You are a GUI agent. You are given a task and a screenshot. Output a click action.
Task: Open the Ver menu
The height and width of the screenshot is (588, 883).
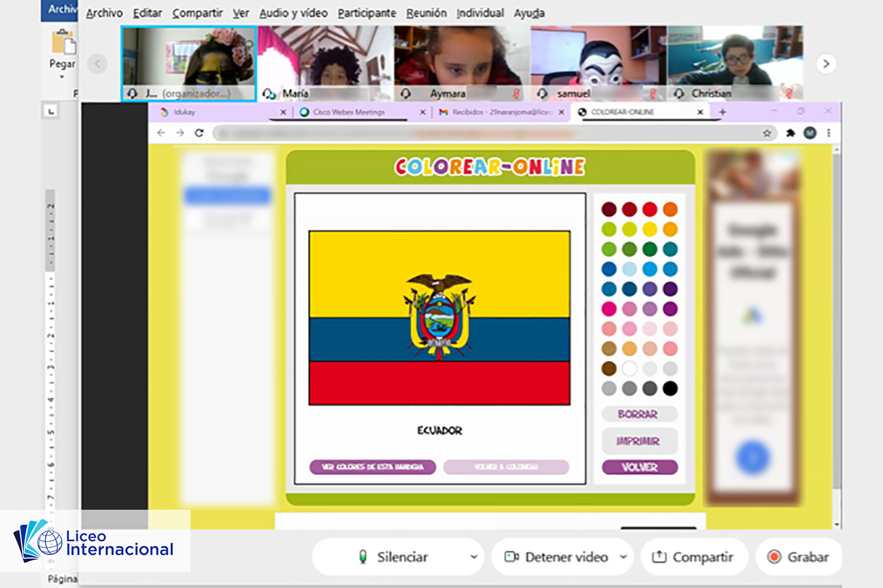pyautogui.click(x=241, y=13)
